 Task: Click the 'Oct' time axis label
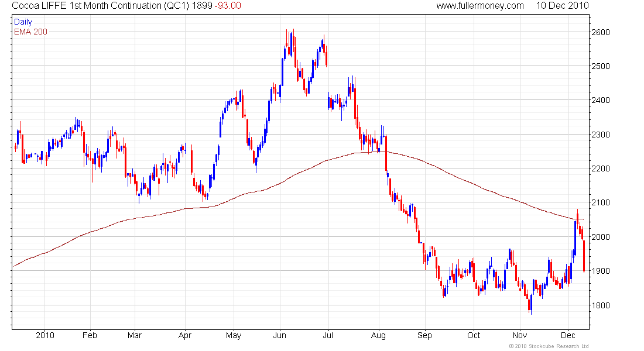point(474,335)
